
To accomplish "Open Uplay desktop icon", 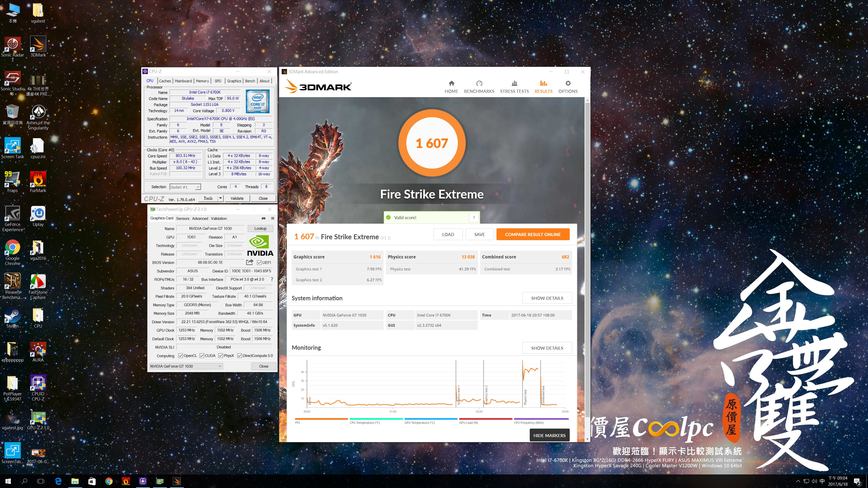I will (38, 216).
